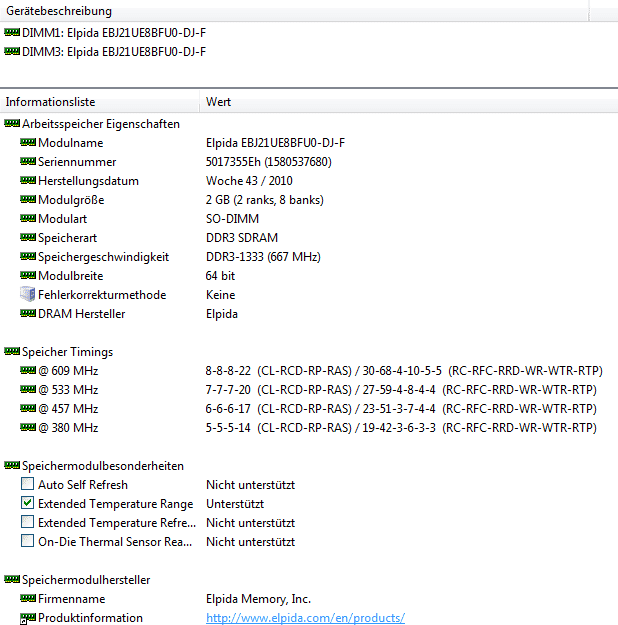
Task: Toggle the Extended Temperature Range checkbox
Action: click(x=28, y=503)
